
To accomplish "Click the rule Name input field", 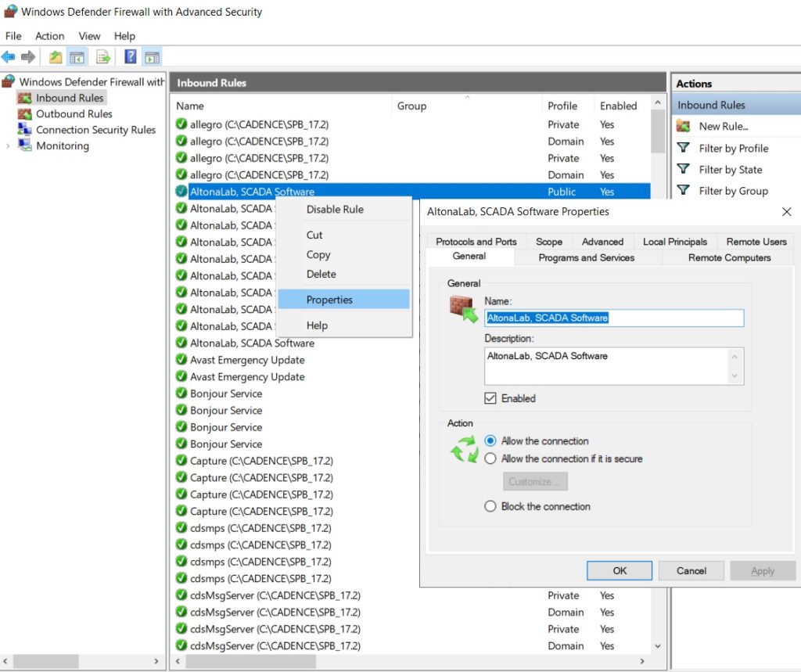I will (x=614, y=318).
